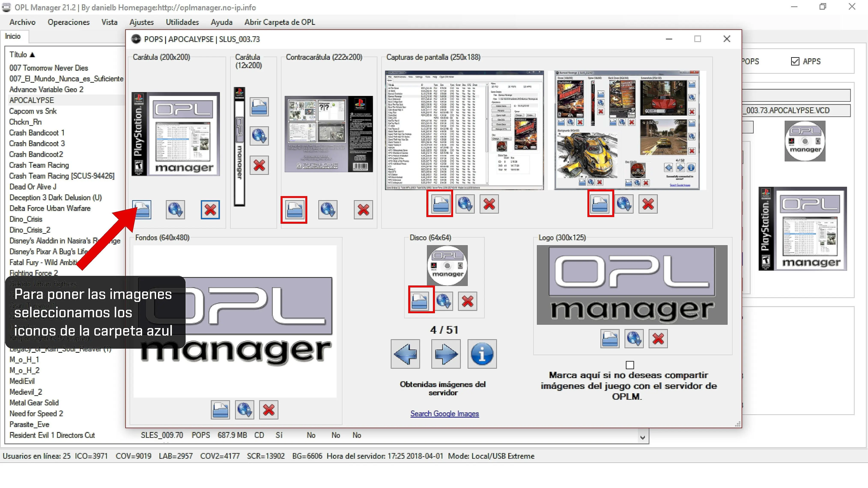Uncheck the APPS filter checkbox

(795, 61)
